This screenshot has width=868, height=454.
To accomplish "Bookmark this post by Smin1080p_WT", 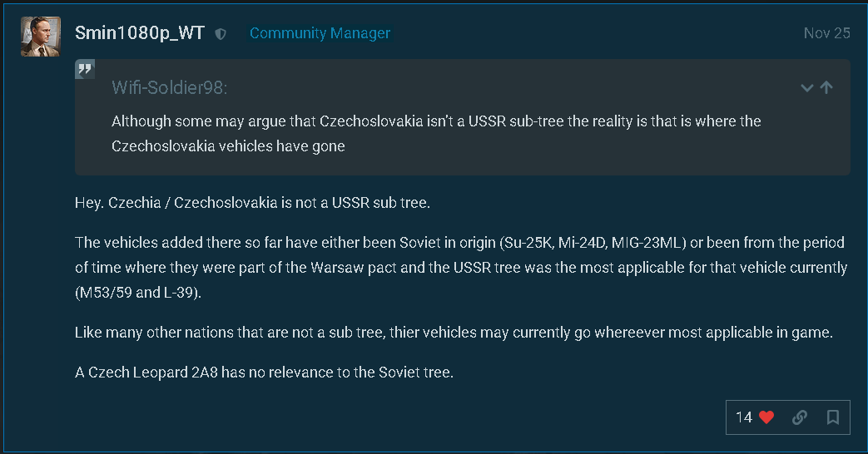I will (x=832, y=417).
